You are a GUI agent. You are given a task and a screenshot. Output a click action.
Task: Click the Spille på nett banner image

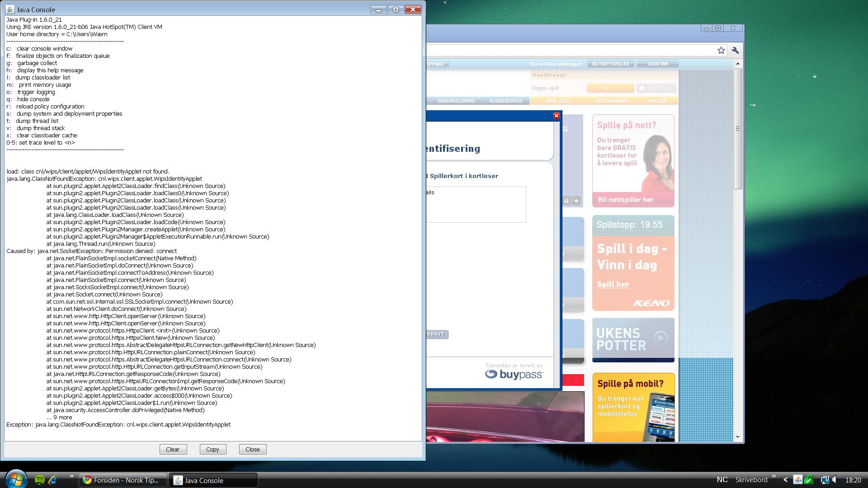[x=633, y=161]
